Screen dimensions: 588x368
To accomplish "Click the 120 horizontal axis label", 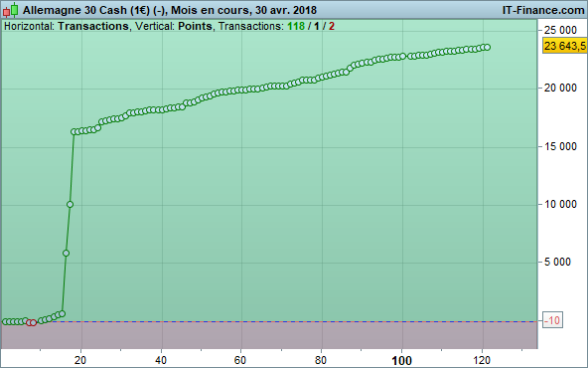I will pos(482,360).
